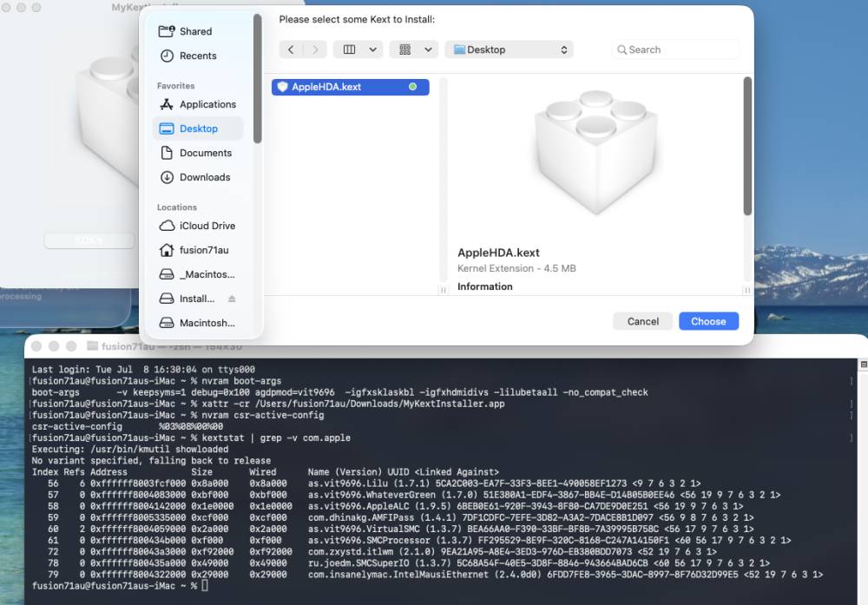
Task: Open Downloads from the sidebar
Action: [197, 177]
